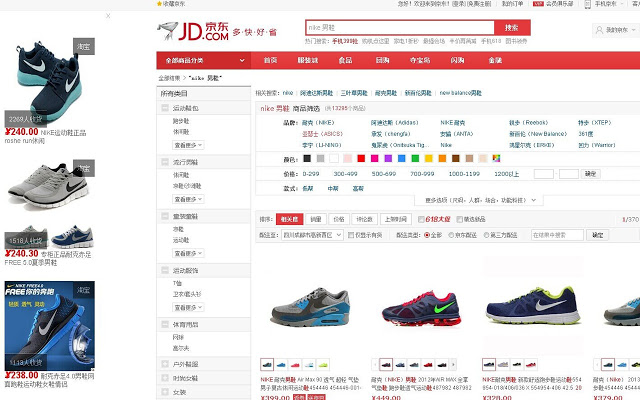Viewport: 640px width, 400px height.
Task: Click the main search box containing nike 男鞋
Action: 400,28
